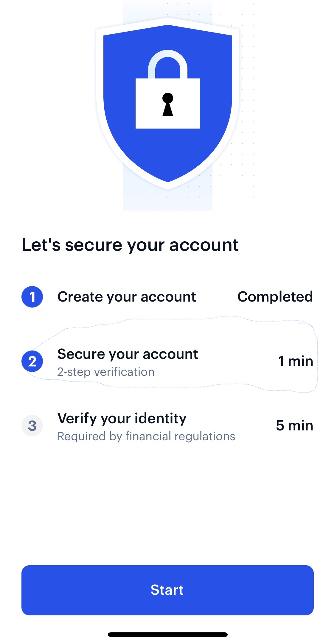Tap the blue shield illustration
326x644 pixels.
[167, 103]
